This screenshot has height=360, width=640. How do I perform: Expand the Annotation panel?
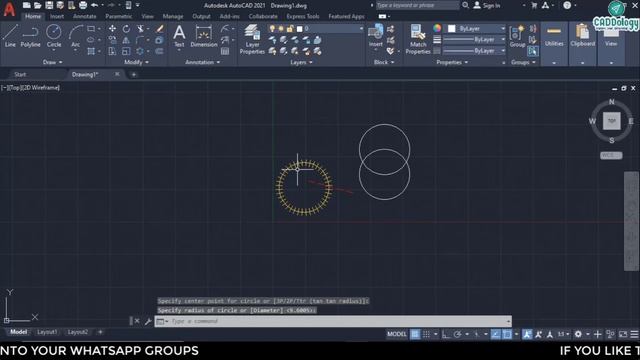pos(202,62)
